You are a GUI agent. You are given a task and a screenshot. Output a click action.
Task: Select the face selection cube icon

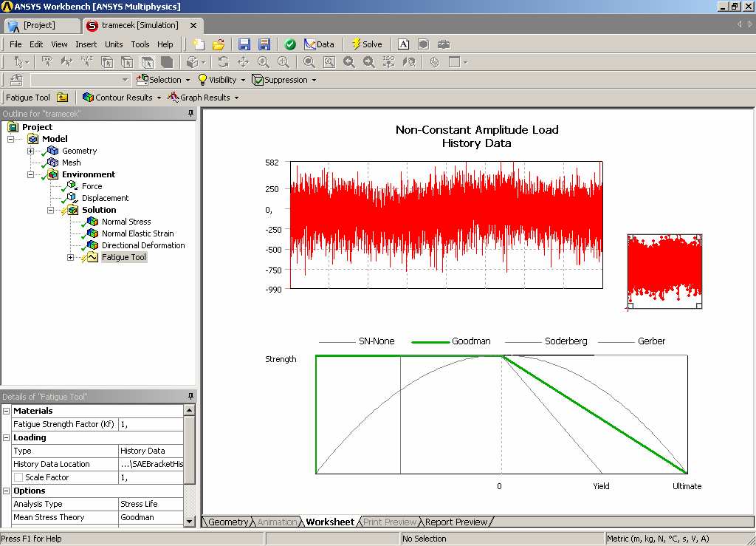(x=148, y=62)
